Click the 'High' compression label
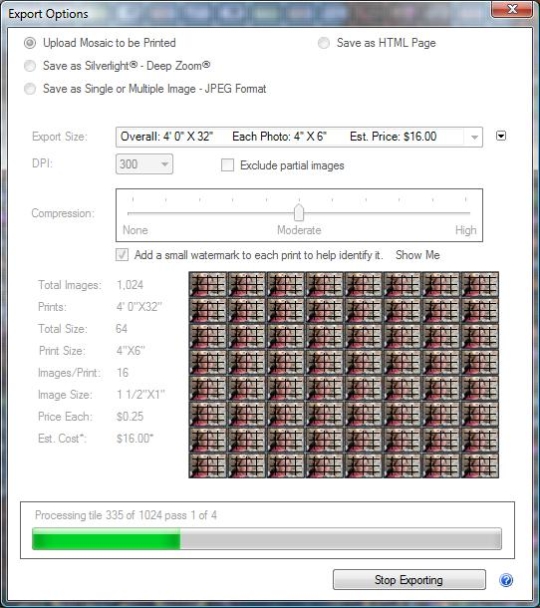The image size is (540, 608). (x=466, y=230)
